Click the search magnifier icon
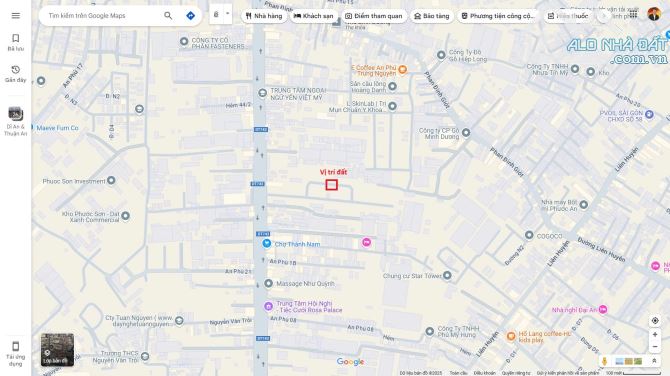 click(x=168, y=16)
